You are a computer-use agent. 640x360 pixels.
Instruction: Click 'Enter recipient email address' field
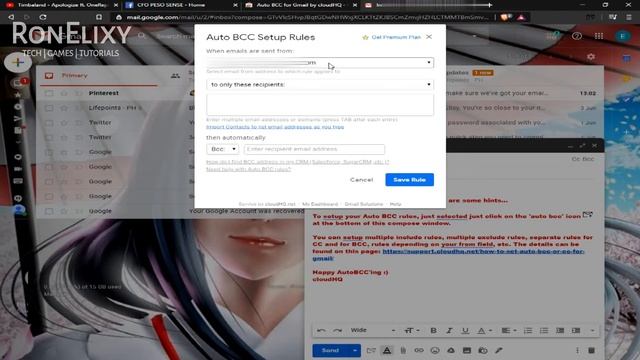pyautogui.click(x=314, y=149)
